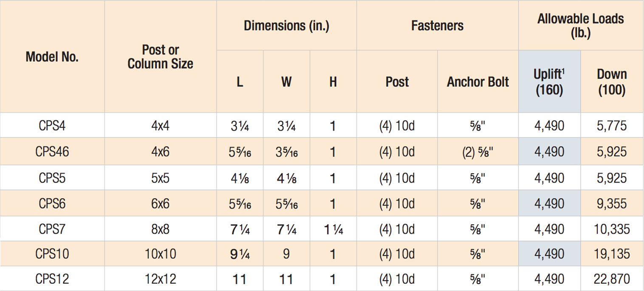Select the Fasteners header cell
644x291 pixels.
(437, 26)
